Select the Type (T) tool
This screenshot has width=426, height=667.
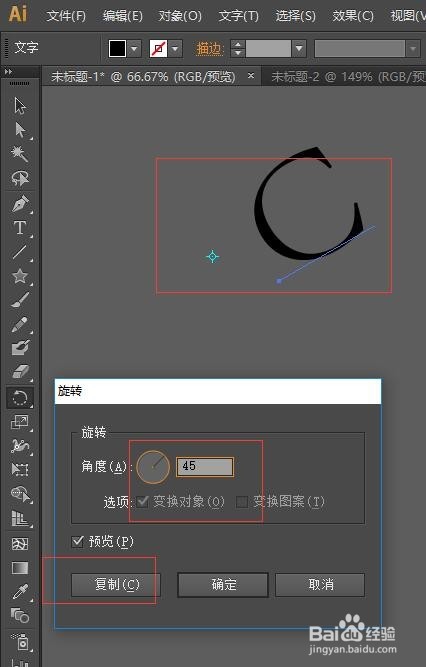(20, 228)
